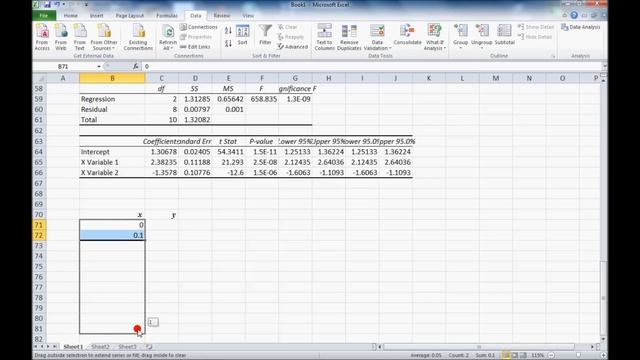This screenshot has width=640, height=360.
Task: Select the Regression cell
Action: tap(112, 99)
